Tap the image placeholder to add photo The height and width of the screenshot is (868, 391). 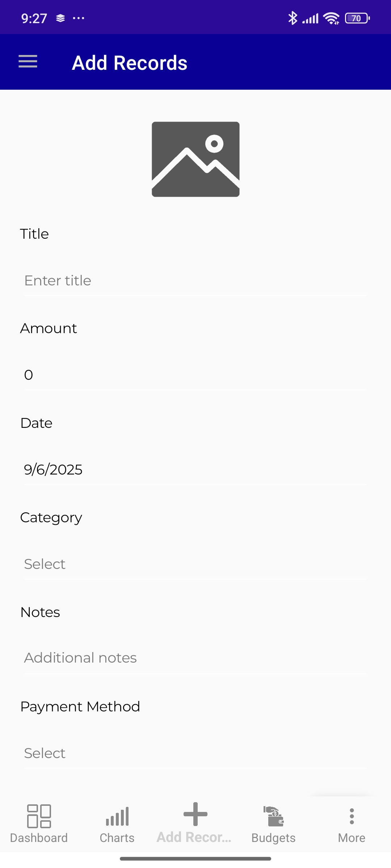(x=195, y=159)
